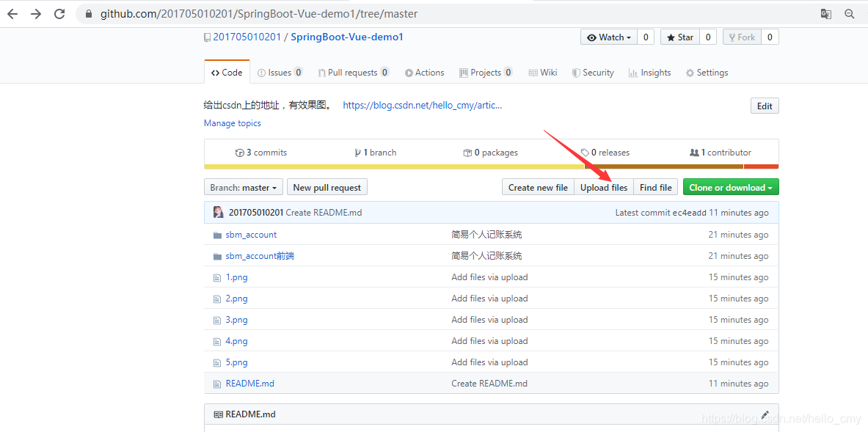Viewport: 868px width, 432px height.
Task: Click the Fork button
Action: 743,37
